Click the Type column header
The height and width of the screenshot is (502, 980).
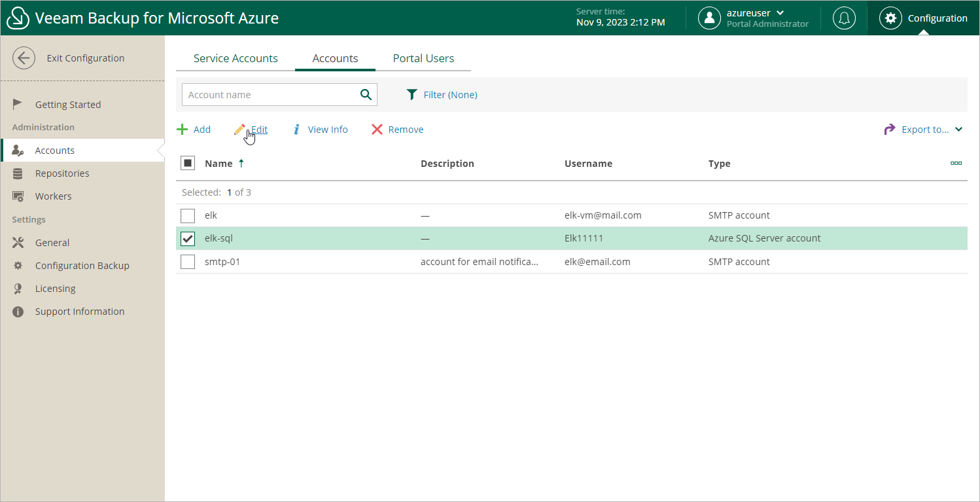(x=720, y=164)
